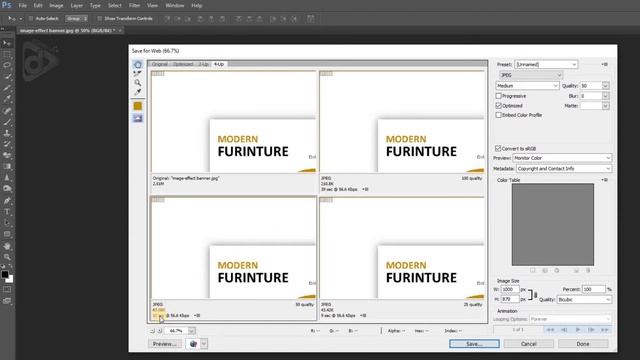Click the Preview button

pyautogui.click(x=164, y=344)
